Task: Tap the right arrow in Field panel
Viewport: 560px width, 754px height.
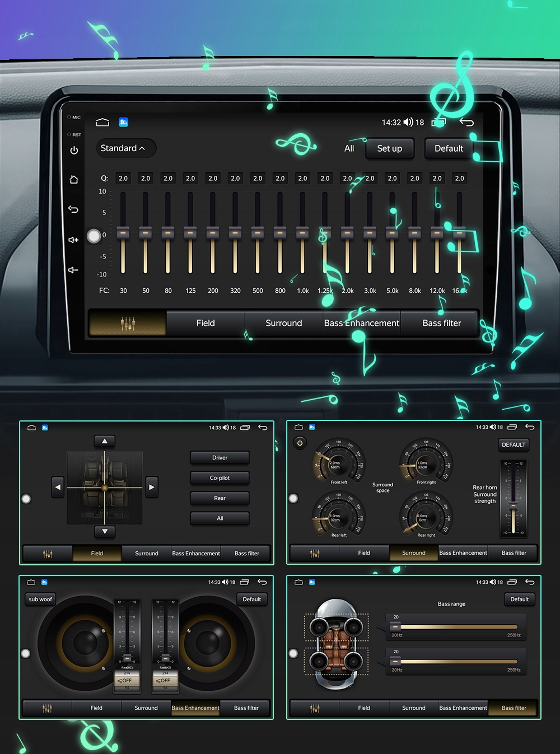Action: pos(151,487)
